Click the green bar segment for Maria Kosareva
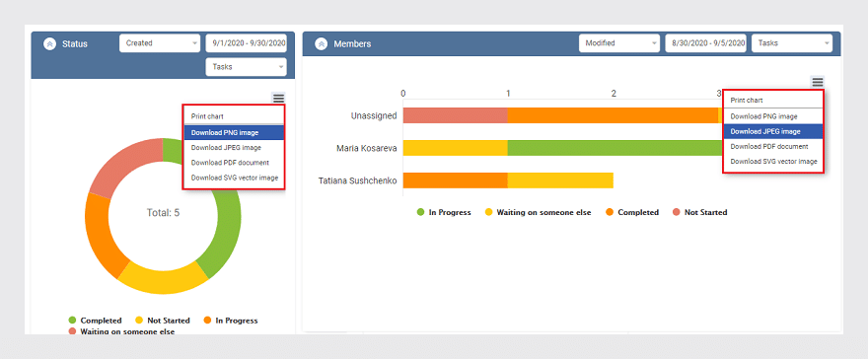The width and height of the screenshot is (868, 359). (x=615, y=148)
